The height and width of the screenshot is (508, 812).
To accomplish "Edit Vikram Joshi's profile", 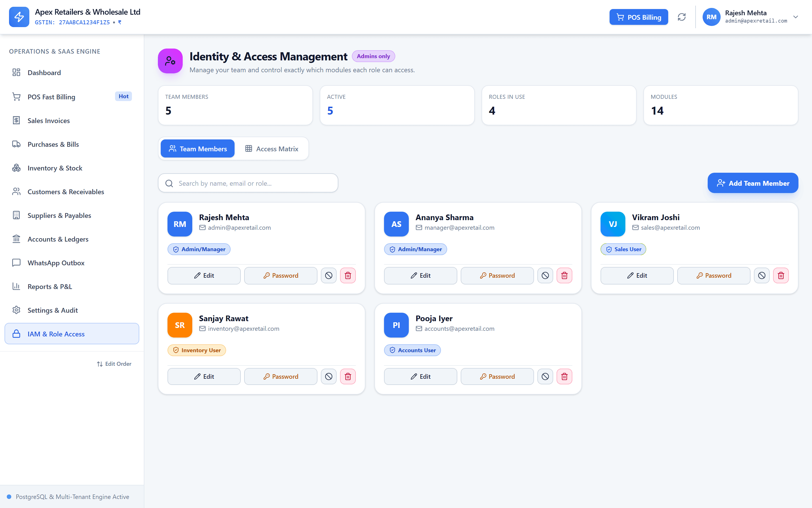I will 637,275.
